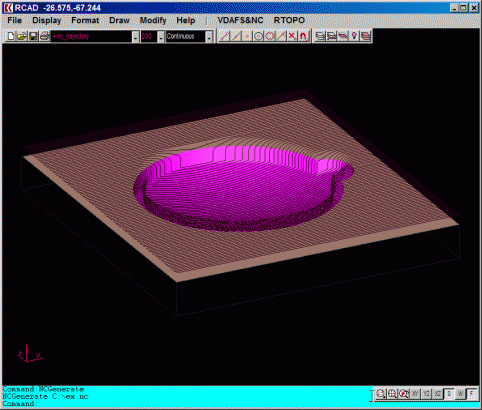Select the arrow line tool icon
482x410 pixels.
281,36
